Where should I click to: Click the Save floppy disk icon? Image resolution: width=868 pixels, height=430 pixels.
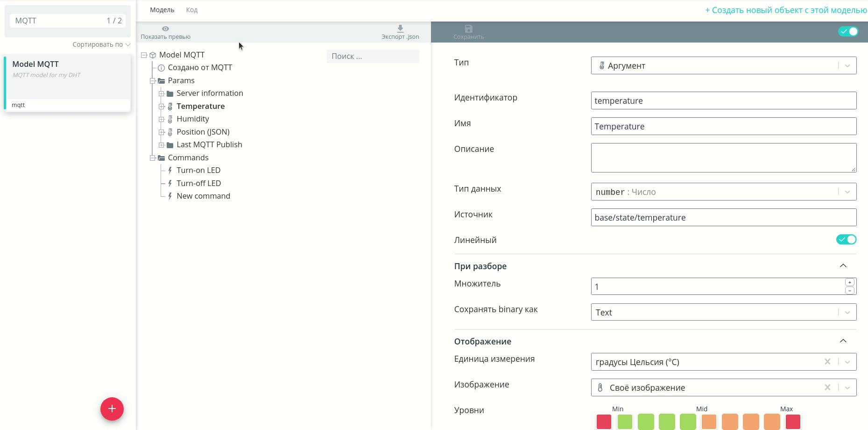coord(469,29)
